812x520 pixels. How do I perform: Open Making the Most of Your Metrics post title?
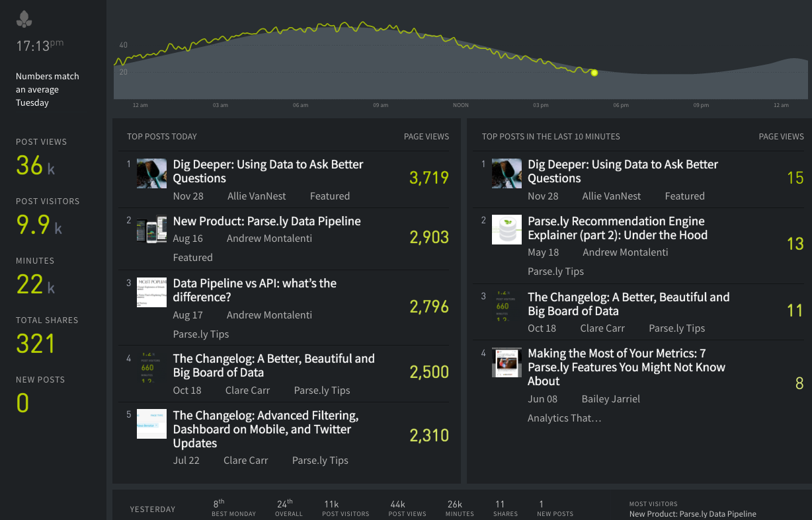click(x=627, y=367)
